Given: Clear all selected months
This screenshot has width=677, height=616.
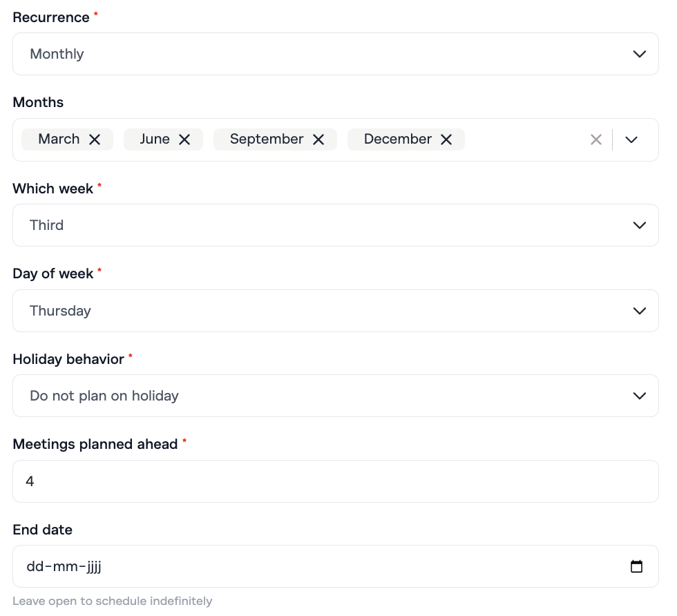Looking at the screenshot, I should click(596, 139).
